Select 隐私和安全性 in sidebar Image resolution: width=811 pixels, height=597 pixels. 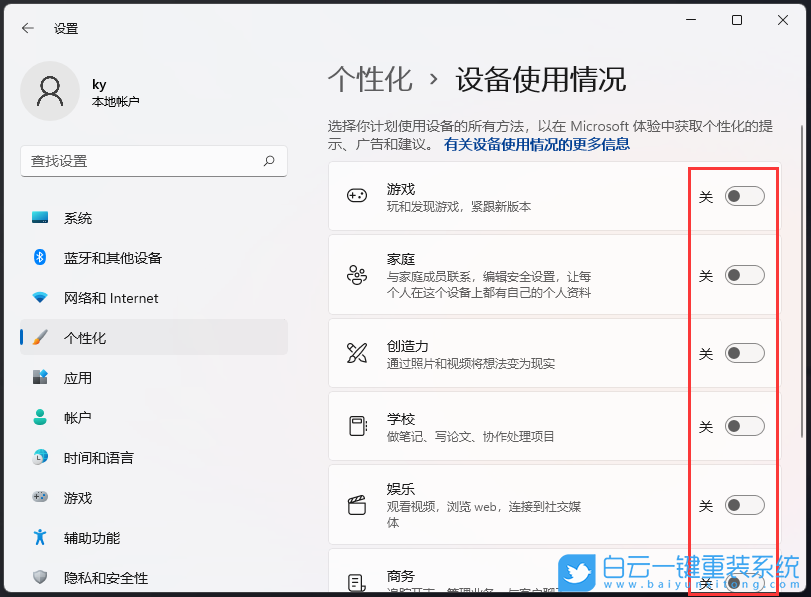coord(40,577)
